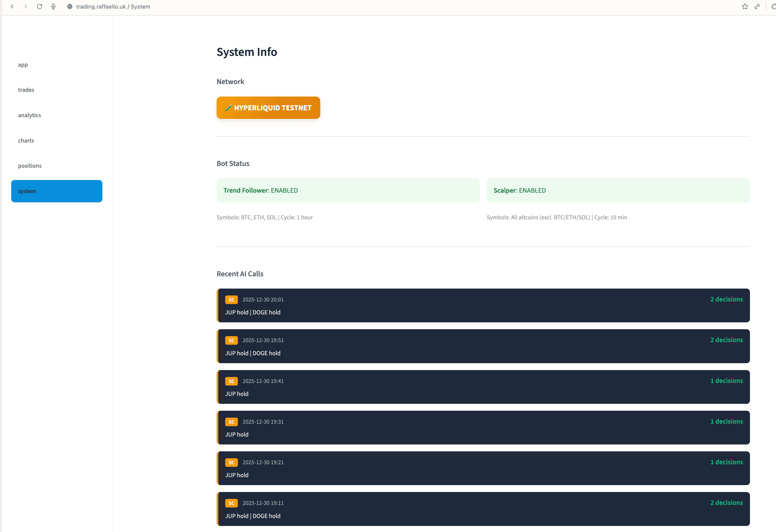Click 'JUP hold | DOGE hold' in the 19:51 call

[x=253, y=353]
